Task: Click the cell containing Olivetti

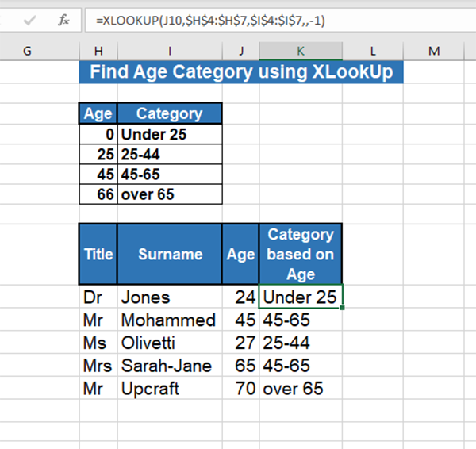Action: coord(169,343)
